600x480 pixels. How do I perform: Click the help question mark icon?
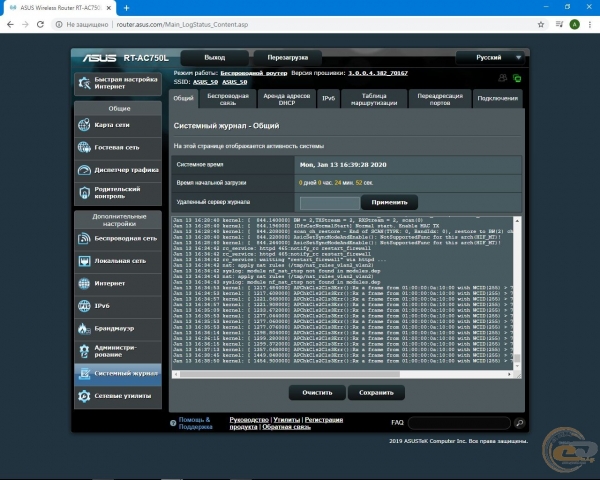coord(173,423)
